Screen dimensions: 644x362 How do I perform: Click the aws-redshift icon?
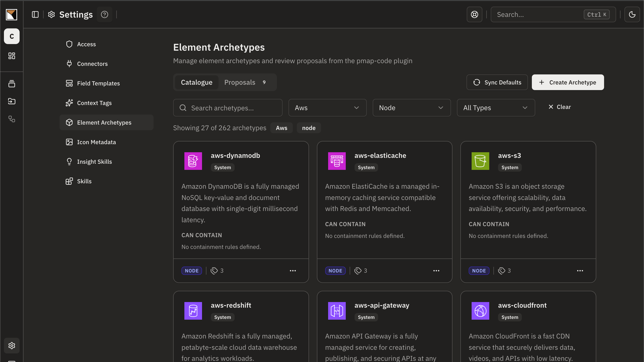193,311
